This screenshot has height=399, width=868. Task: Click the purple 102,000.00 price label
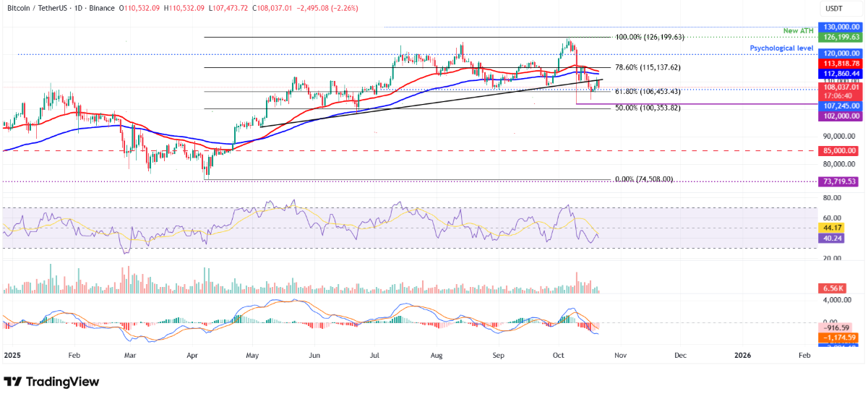point(840,116)
